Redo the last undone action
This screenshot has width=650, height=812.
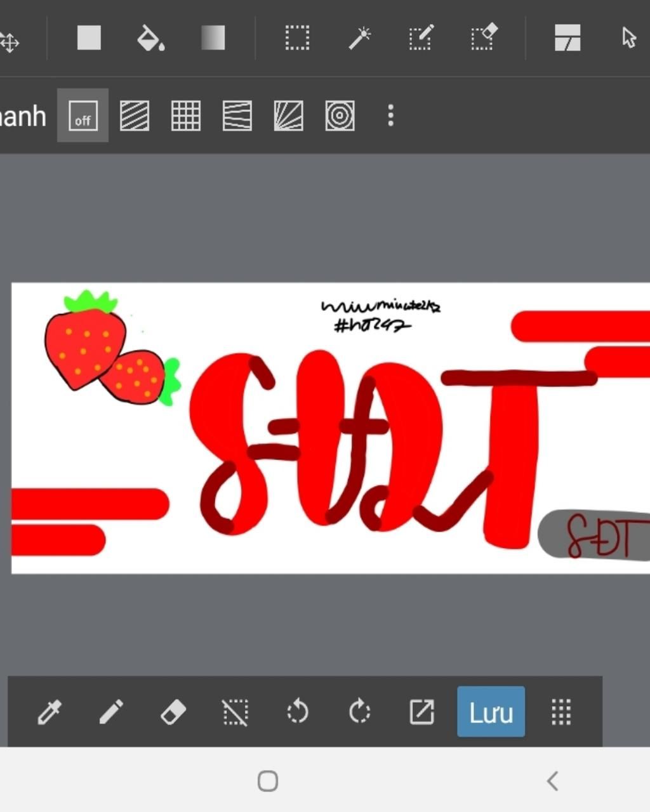tap(359, 712)
